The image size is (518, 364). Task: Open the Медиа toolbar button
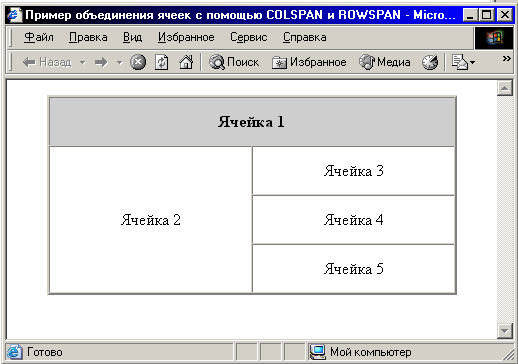384,62
